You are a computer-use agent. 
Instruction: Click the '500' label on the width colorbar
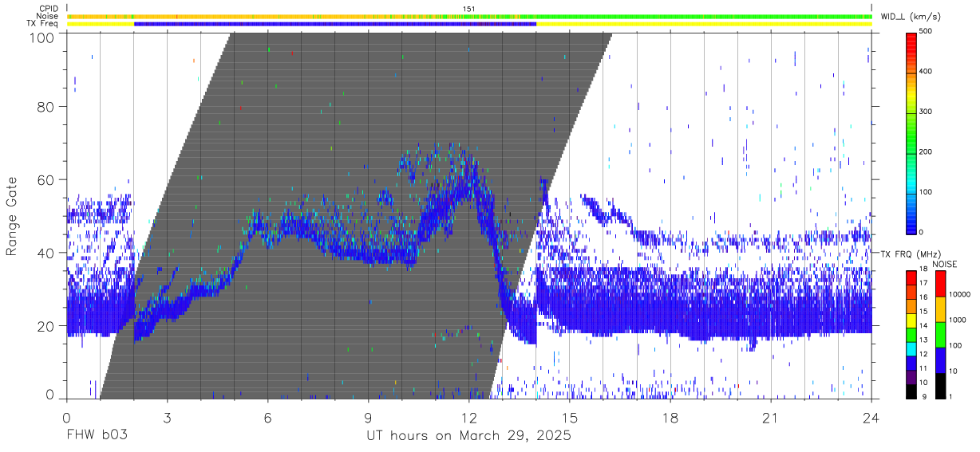[x=927, y=31]
